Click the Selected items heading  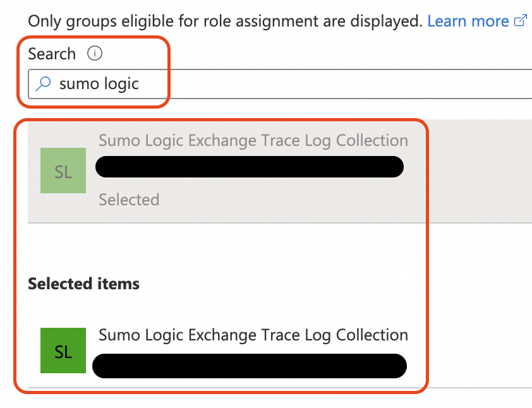tap(83, 284)
